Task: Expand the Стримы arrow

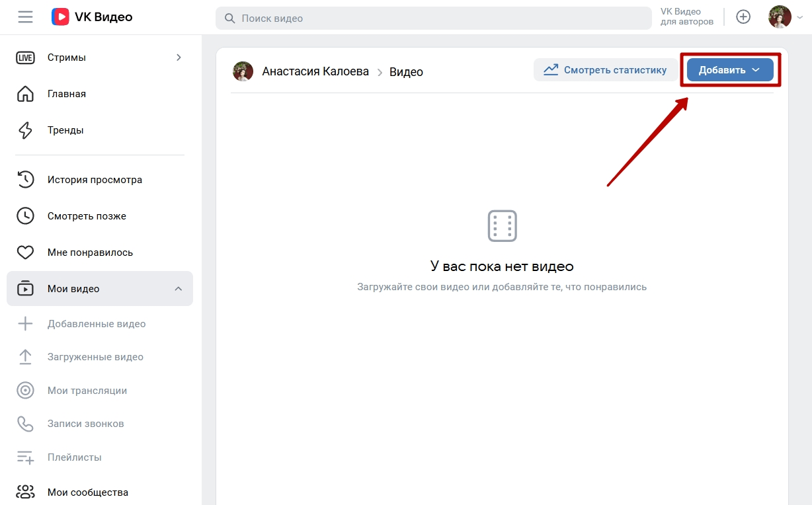Action: 179,58
